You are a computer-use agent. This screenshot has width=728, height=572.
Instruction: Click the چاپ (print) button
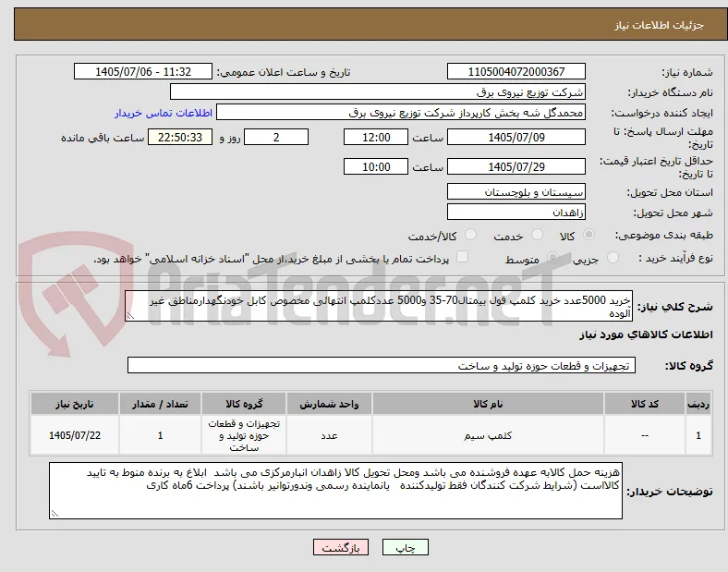coord(405,547)
